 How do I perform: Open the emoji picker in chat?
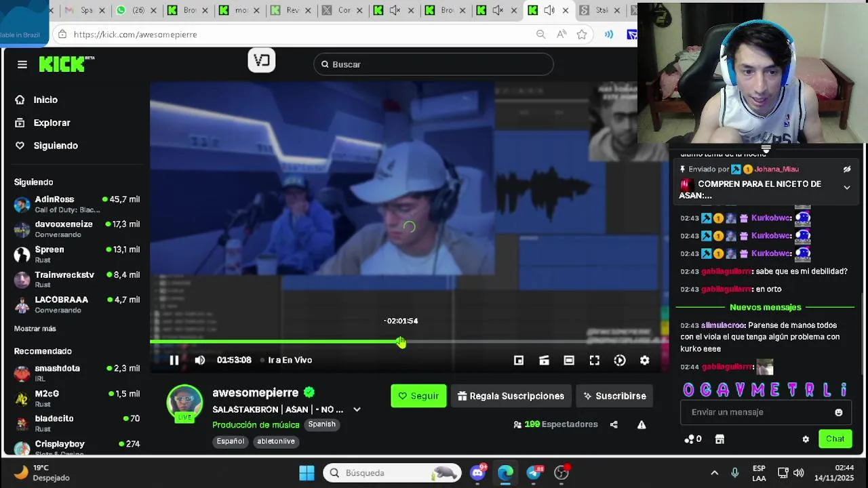coord(839,413)
